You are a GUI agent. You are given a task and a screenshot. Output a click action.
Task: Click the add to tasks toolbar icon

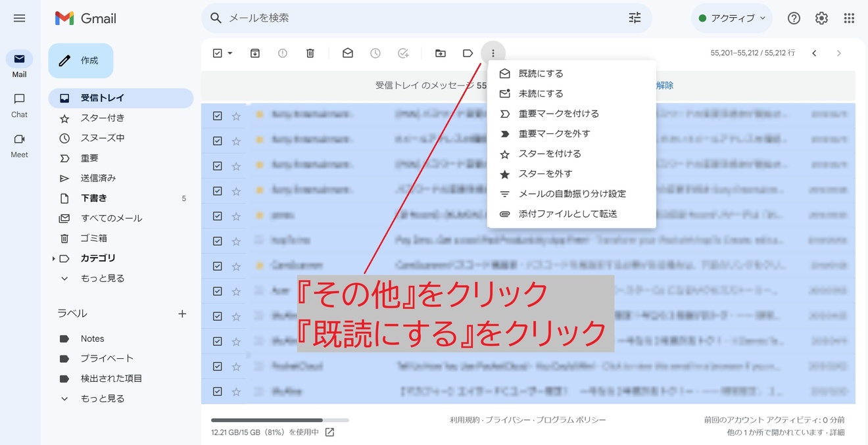click(403, 53)
